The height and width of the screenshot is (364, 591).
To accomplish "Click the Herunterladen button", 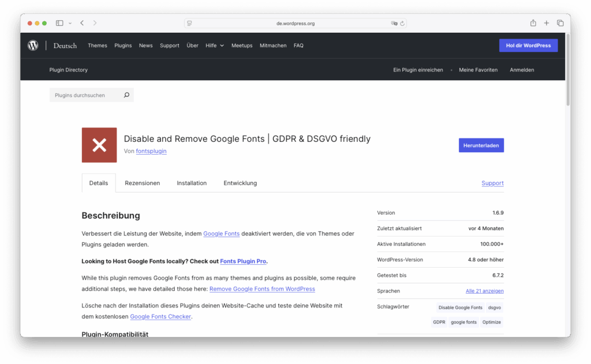I will coord(481,145).
